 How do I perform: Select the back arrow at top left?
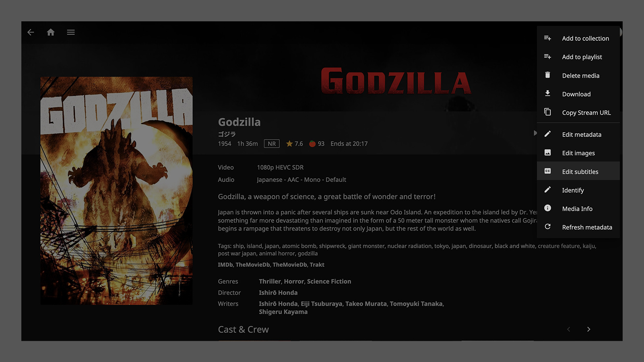pyautogui.click(x=31, y=32)
